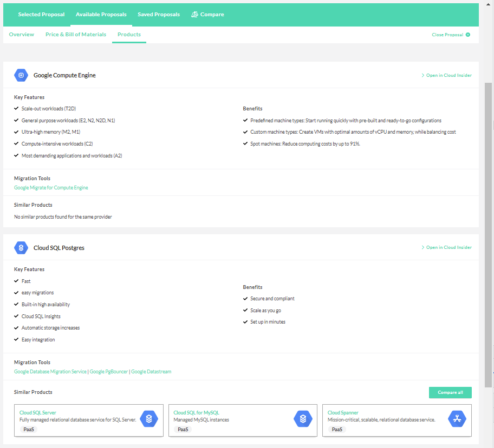Screen dimensions: 494x448
Task: Click the 'Custom machine types' benefit text
Action: [x=353, y=132]
